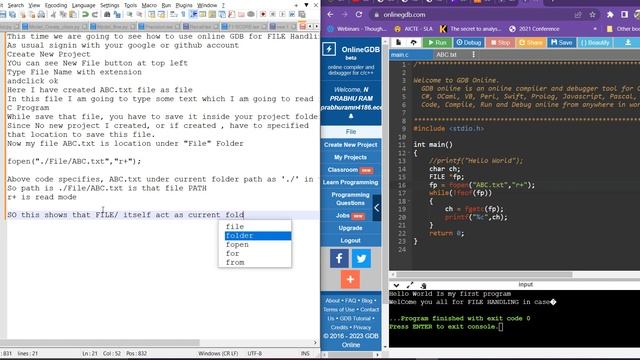Open the 'AICTE - SLA' bookmark

point(413,29)
